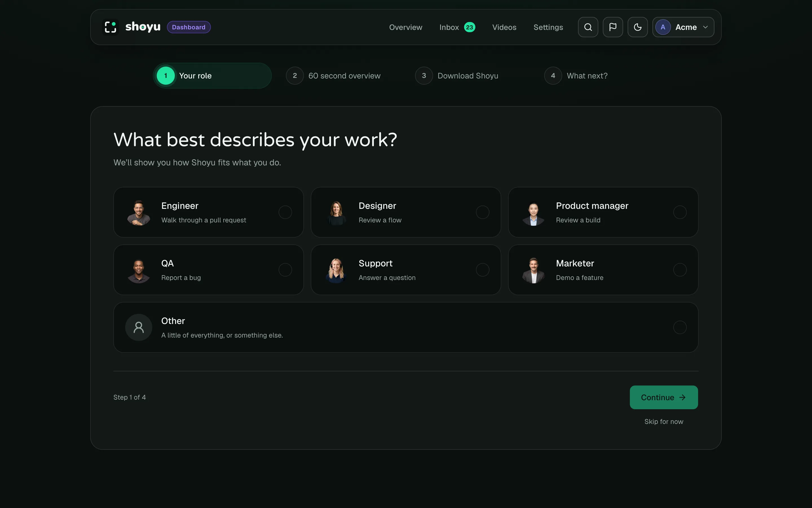Click the 'Walk through a pull request' text

204,220
